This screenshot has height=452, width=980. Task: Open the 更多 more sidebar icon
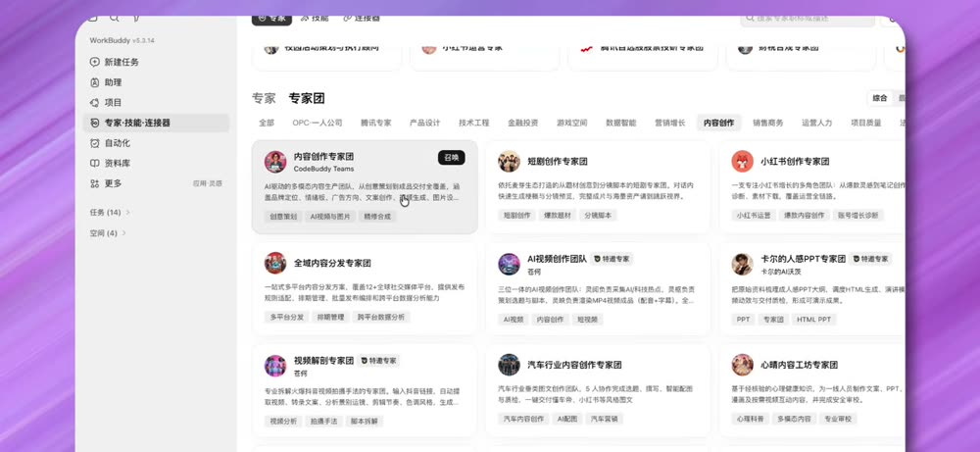click(x=94, y=183)
